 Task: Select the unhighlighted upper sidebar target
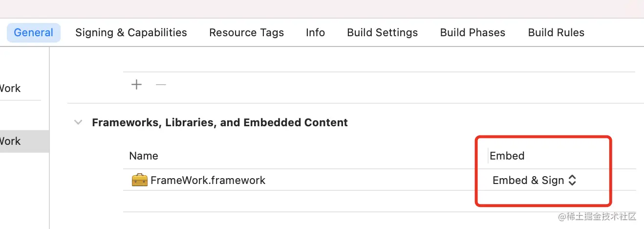click(x=15, y=89)
